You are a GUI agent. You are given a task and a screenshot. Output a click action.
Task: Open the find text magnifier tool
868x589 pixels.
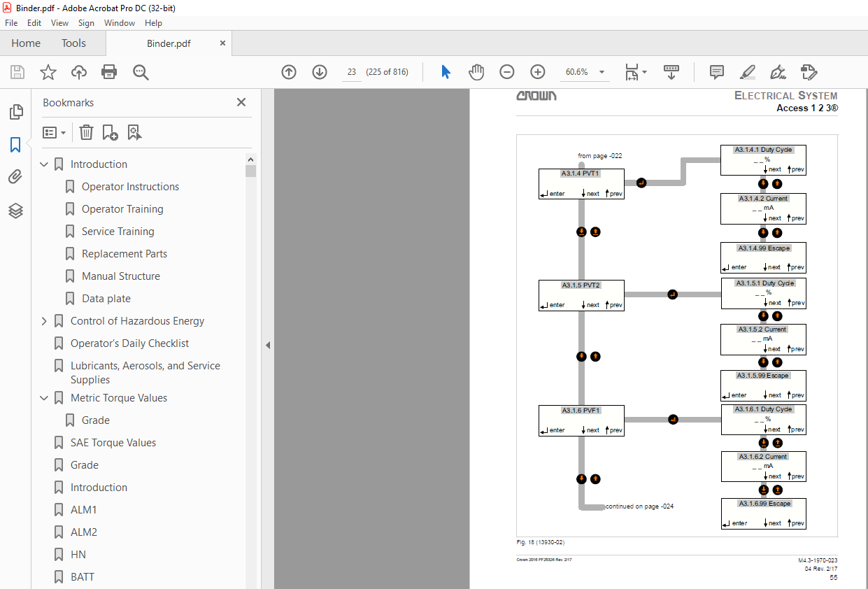click(x=141, y=72)
